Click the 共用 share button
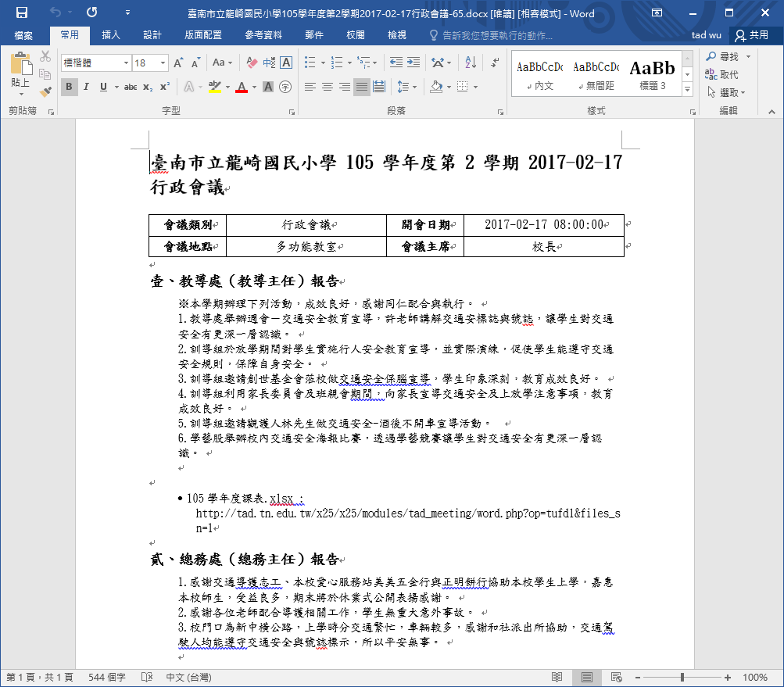Viewport: 784px width, 687px height. (x=751, y=35)
